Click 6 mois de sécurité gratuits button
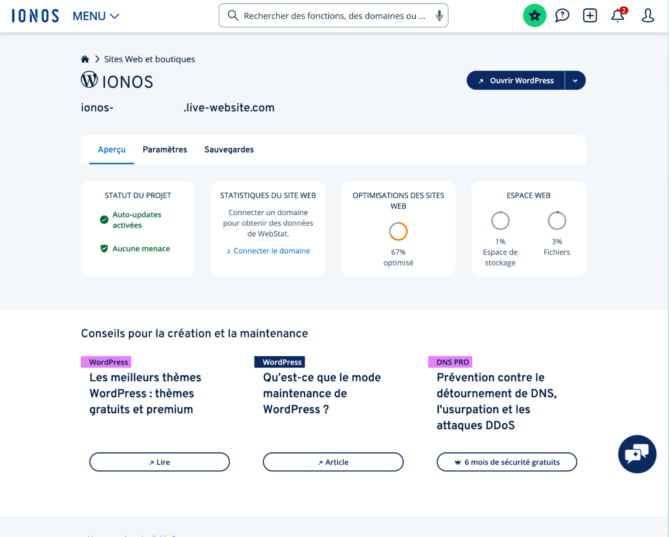669x537 pixels. 507,462
